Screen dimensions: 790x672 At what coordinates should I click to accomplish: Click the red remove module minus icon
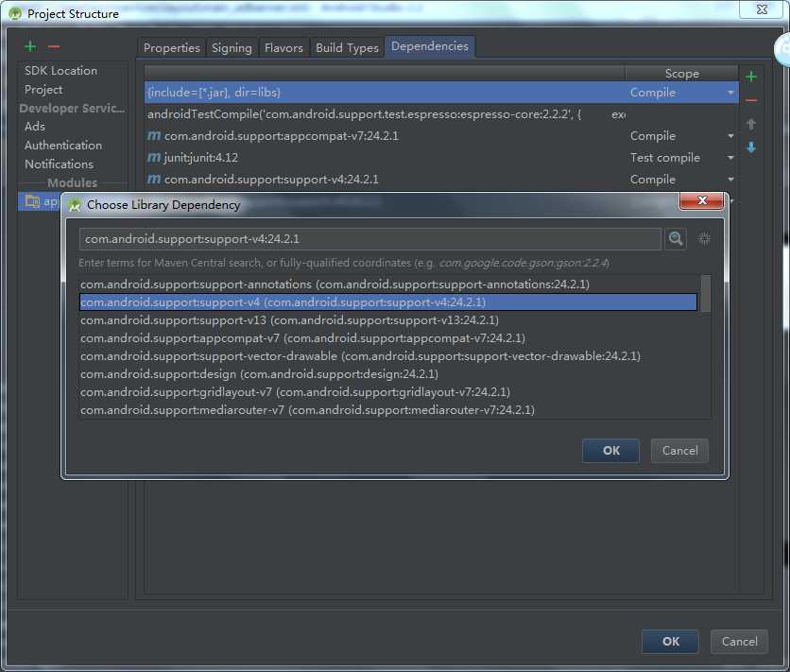(54, 47)
